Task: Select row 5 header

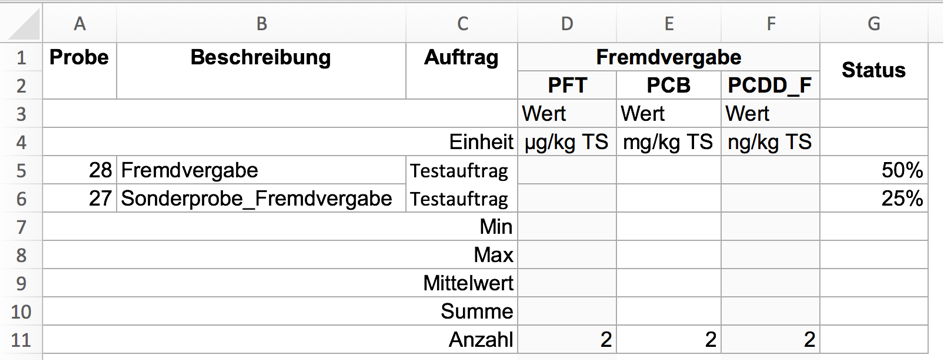Action: [21, 171]
